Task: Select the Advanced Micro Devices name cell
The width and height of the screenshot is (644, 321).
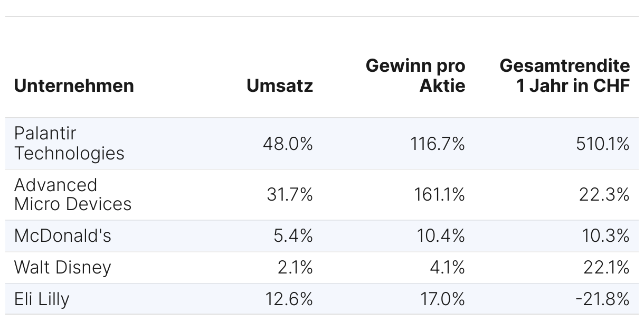Action: coord(73,194)
